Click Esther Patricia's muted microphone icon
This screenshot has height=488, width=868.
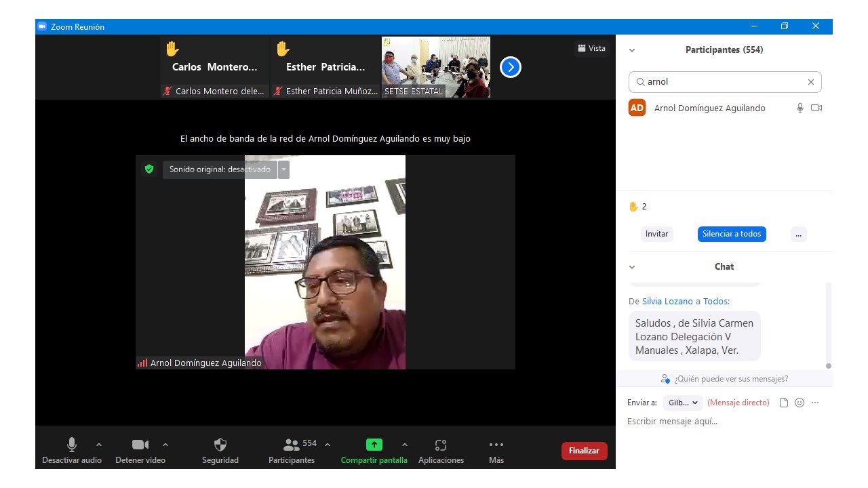pyautogui.click(x=278, y=91)
